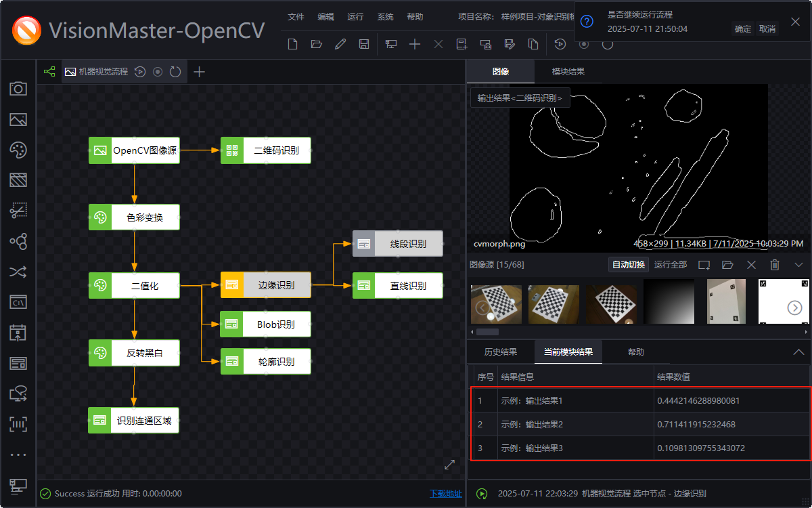Run the 机器视觉流程 using its run icon
The height and width of the screenshot is (508, 812).
point(140,71)
